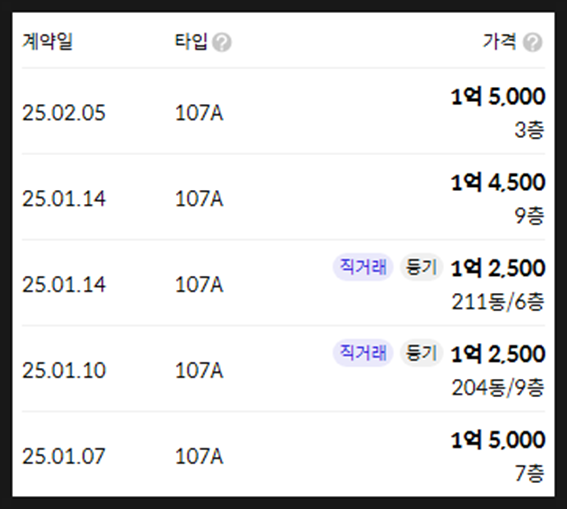
Task: Click the 204동/9층 unit detail
Action: (498, 388)
